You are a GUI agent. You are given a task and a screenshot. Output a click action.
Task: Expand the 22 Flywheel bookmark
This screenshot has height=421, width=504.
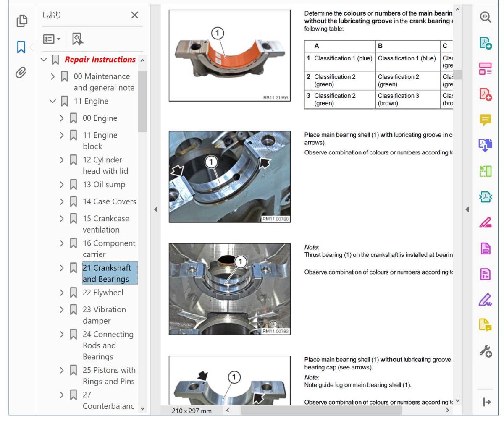(x=62, y=293)
